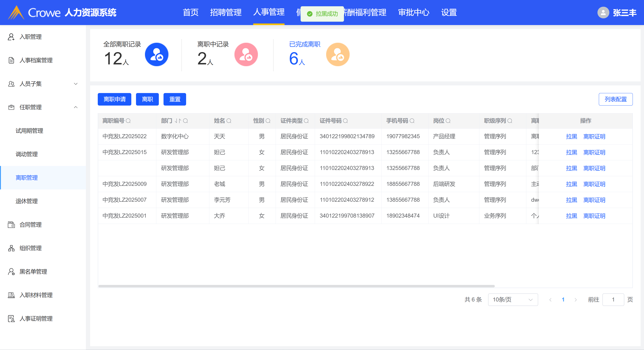Open the 10条/页 page size dropdown
The image size is (644, 350).
coord(513,299)
